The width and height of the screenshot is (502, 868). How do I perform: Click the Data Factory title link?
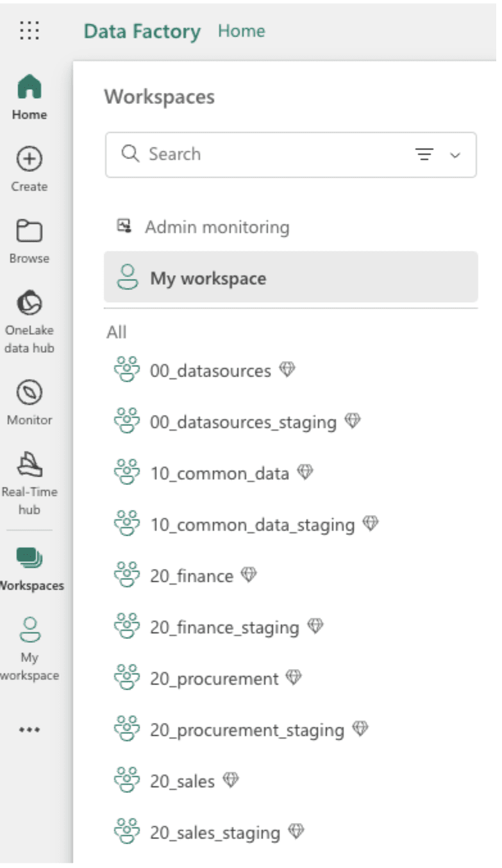click(142, 31)
